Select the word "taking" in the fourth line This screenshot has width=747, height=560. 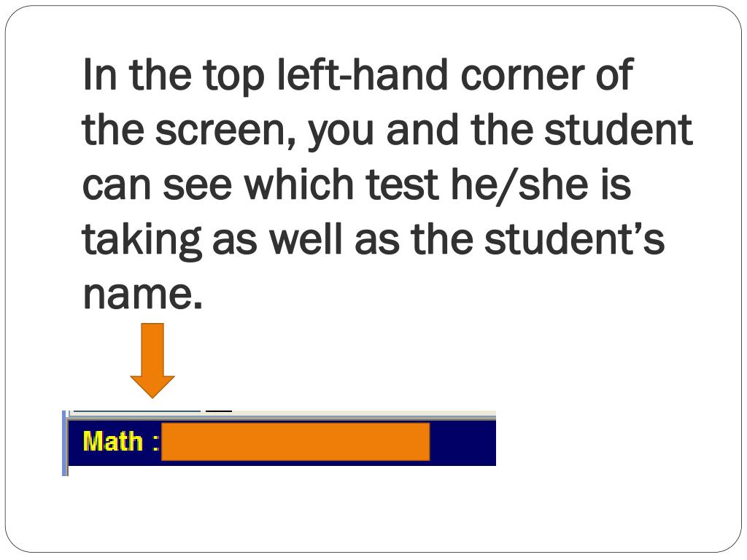(x=142, y=241)
